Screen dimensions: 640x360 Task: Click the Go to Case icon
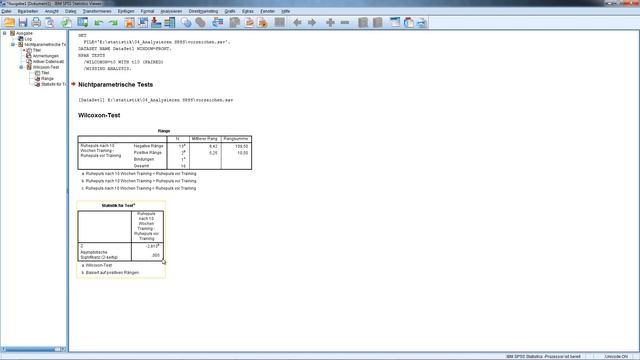[143, 22]
